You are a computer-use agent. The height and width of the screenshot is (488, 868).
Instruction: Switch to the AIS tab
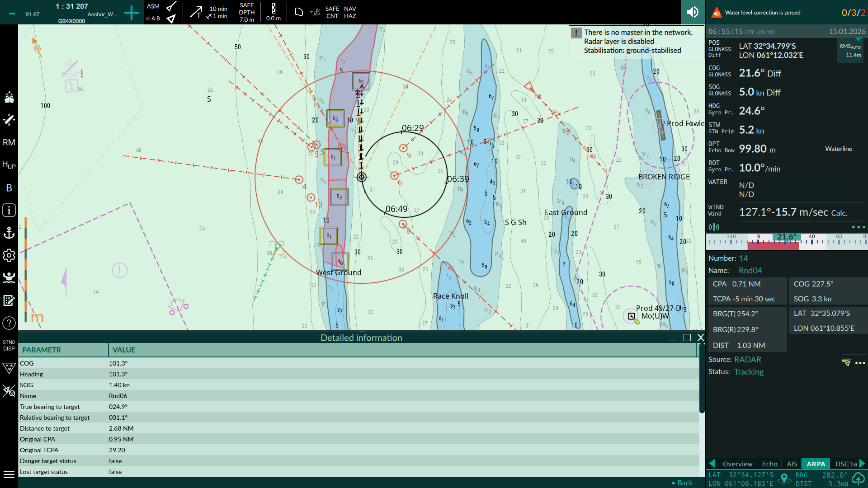pyautogui.click(x=792, y=464)
